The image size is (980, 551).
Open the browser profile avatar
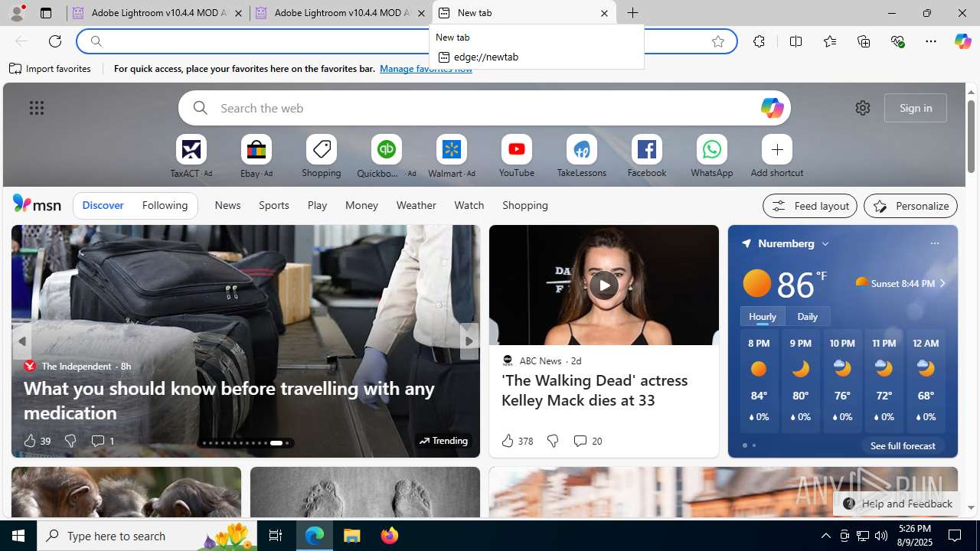pyautogui.click(x=17, y=13)
